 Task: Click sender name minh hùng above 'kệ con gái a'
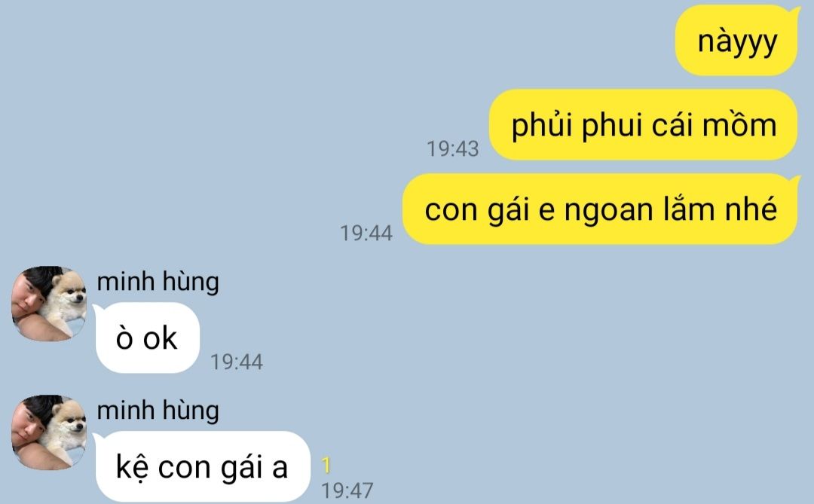point(158,411)
